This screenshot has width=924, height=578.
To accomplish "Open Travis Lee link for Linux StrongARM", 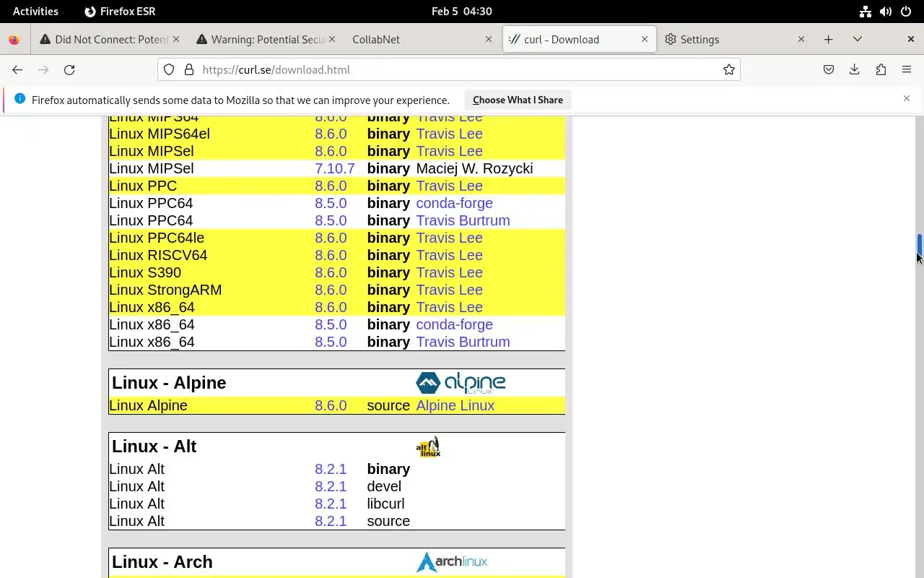I will coord(449,290).
